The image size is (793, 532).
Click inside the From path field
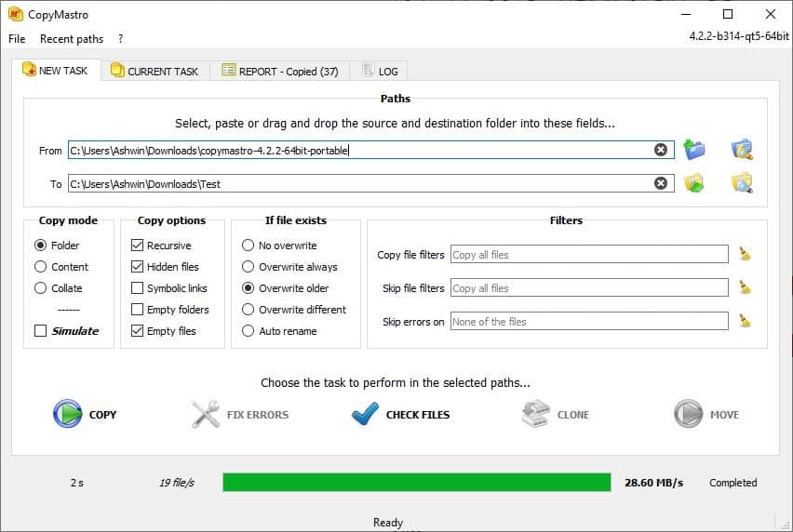(371, 150)
